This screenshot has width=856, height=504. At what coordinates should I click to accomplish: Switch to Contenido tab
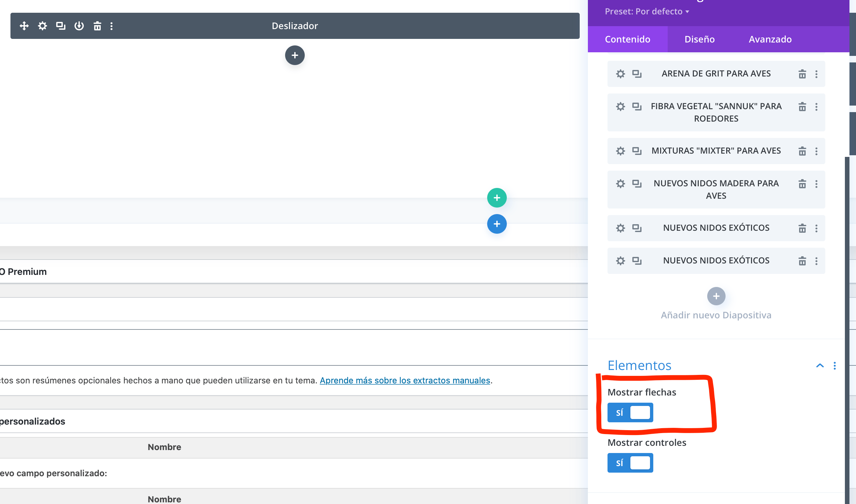point(628,39)
